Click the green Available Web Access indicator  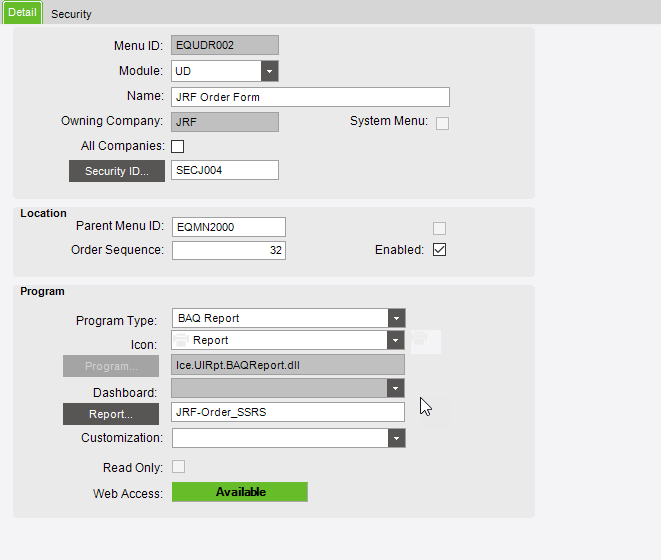pyautogui.click(x=240, y=492)
